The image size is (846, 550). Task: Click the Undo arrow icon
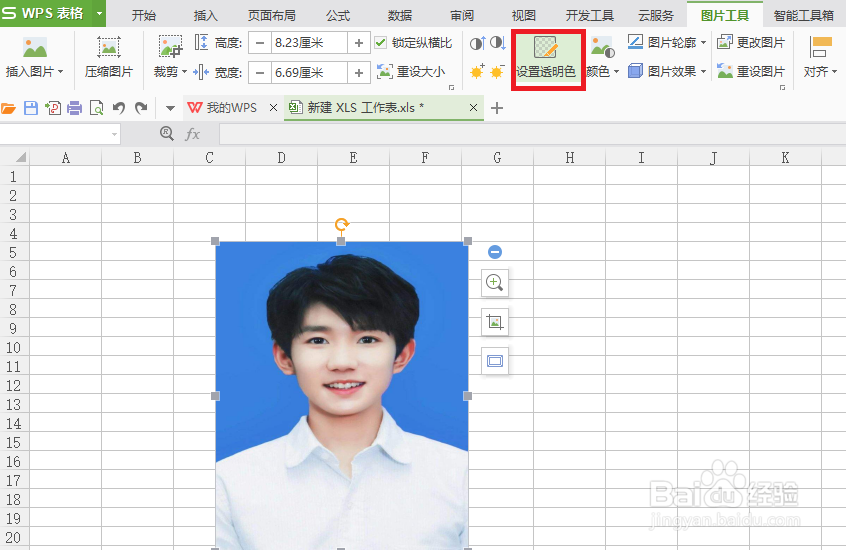point(119,108)
